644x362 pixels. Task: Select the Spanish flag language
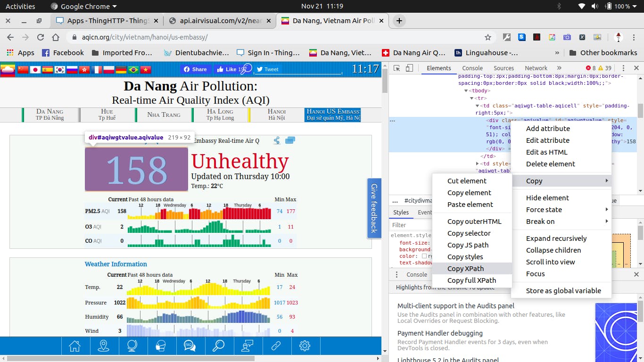[x=48, y=69]
